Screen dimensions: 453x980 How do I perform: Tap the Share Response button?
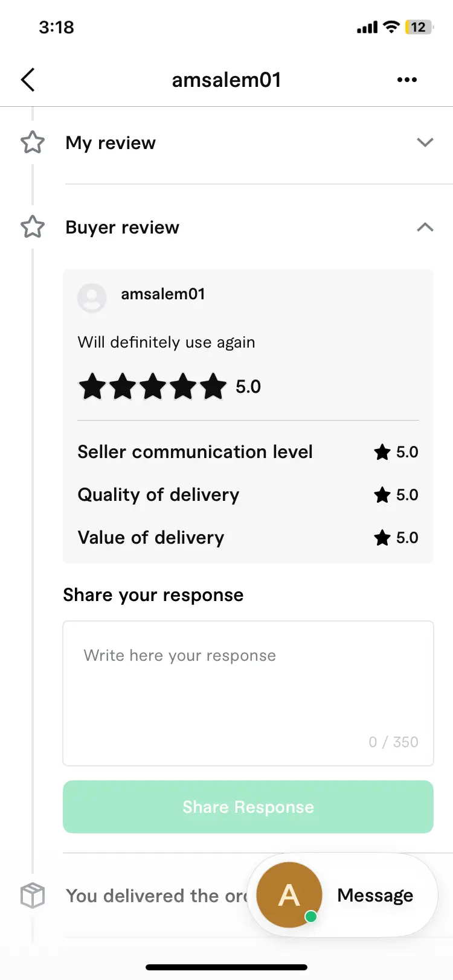point(248,807)
